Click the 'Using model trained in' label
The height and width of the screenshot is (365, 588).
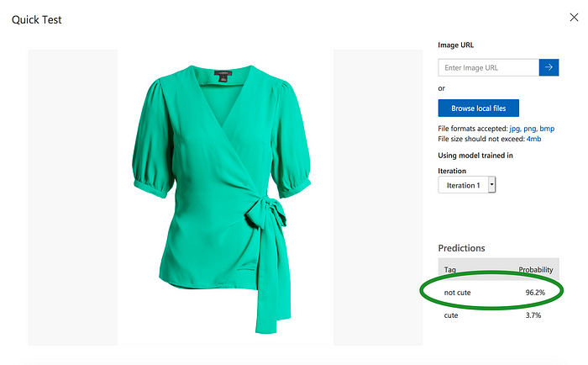(x=475, y=156)
